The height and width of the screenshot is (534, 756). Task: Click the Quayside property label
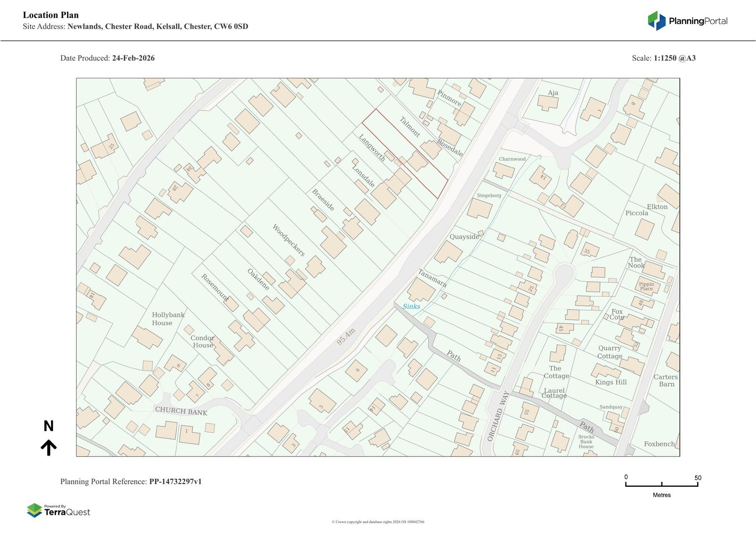[x=464, y=237]
